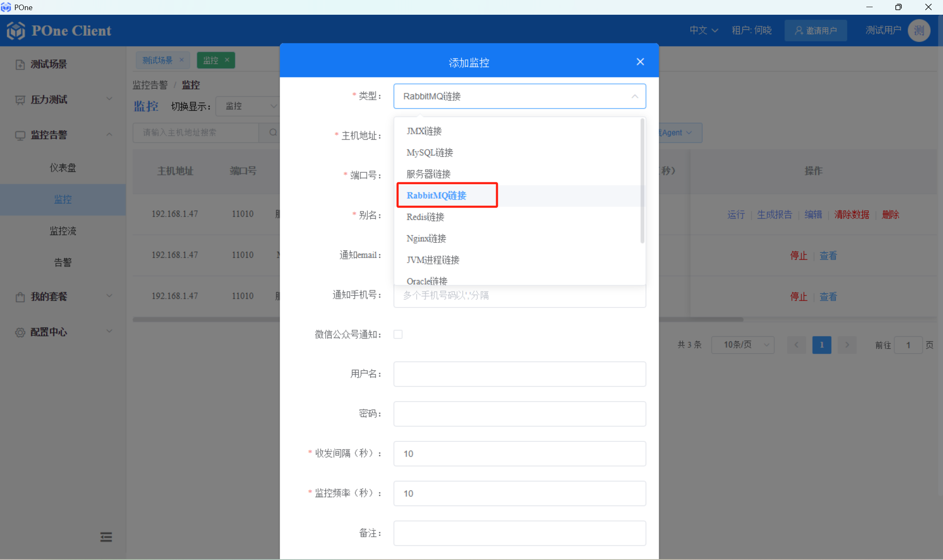Collapse the 类型 dropdown arrow
The height and width of the screenshot is (560, 943).
click(634, 96)
